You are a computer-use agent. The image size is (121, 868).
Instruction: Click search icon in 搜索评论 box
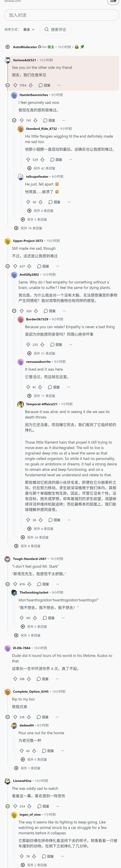tap(47, 30)
